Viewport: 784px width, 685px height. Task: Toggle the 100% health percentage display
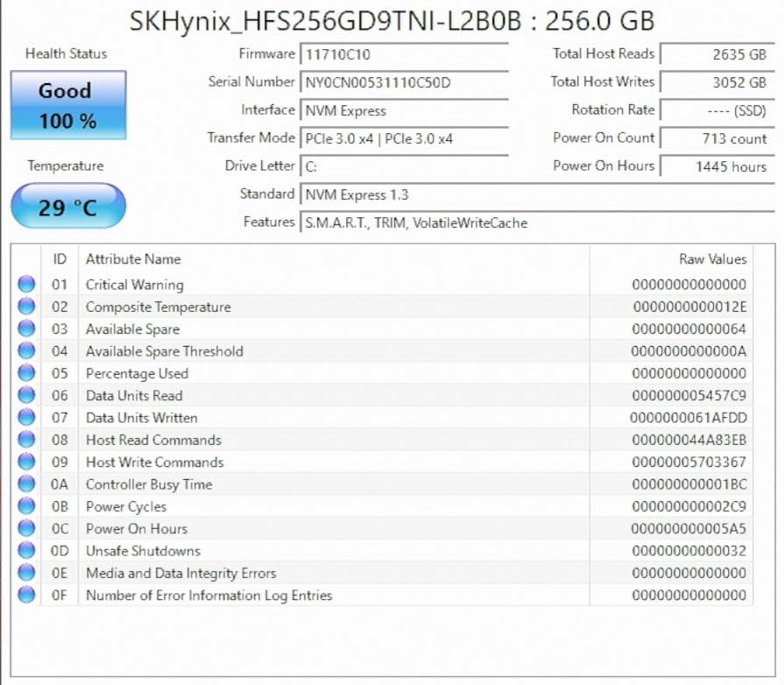(67, 120)
